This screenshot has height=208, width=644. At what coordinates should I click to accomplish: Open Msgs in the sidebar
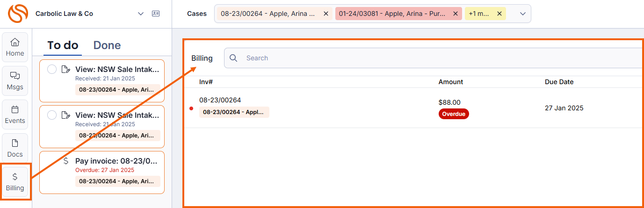(15, 81)
